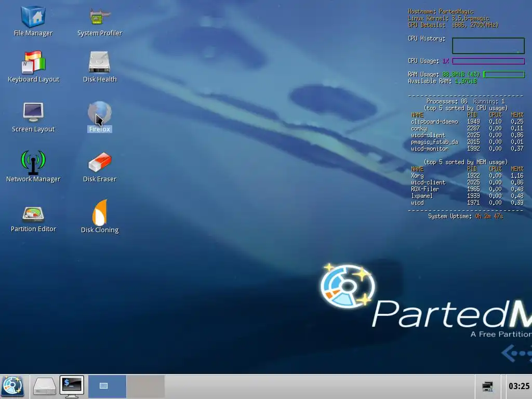The width and height of the screenshot is (532, 399).
Task: Open the File Manager desktop icon
Action: 33,21
